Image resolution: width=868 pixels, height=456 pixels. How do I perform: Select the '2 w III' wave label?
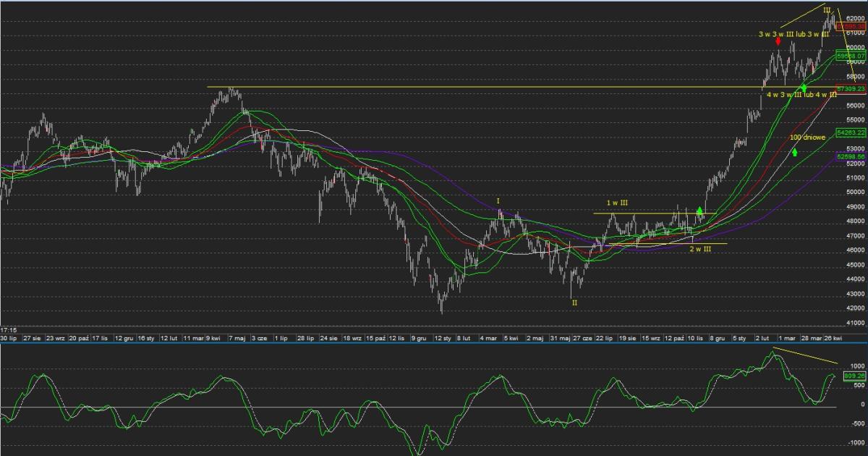[700, 249]
